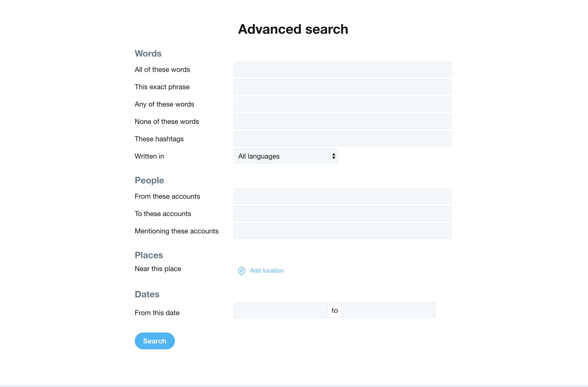
Task: Click the end date field after 'to'
Action: 388,310
